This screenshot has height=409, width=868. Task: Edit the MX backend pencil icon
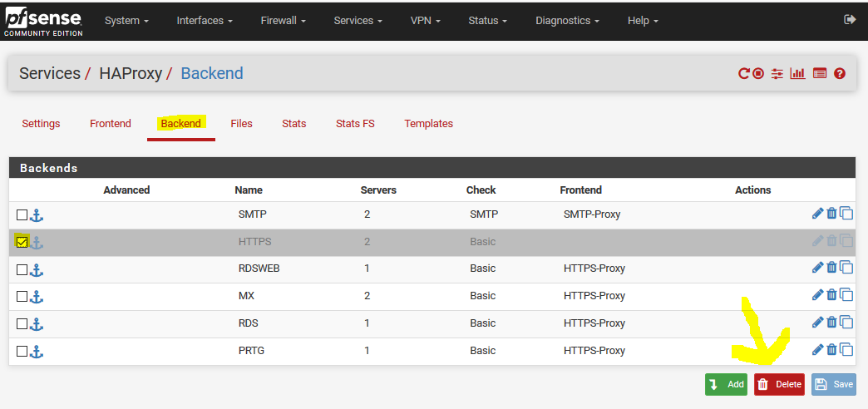pos(817,294)
